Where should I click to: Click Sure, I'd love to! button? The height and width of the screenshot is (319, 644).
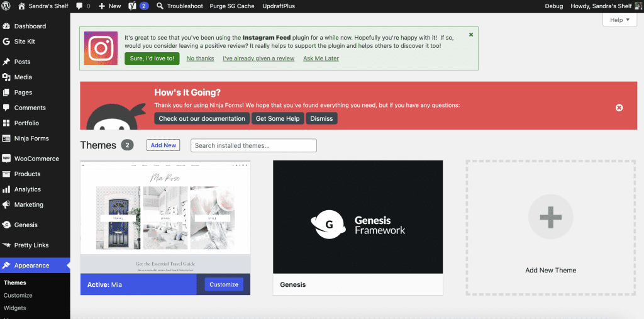tap(152, 59)
